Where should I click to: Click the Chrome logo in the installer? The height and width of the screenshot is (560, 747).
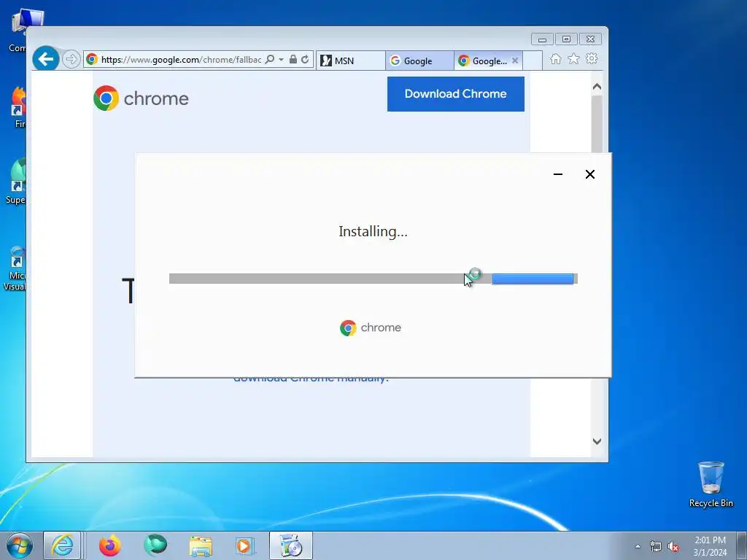point(371,327)
